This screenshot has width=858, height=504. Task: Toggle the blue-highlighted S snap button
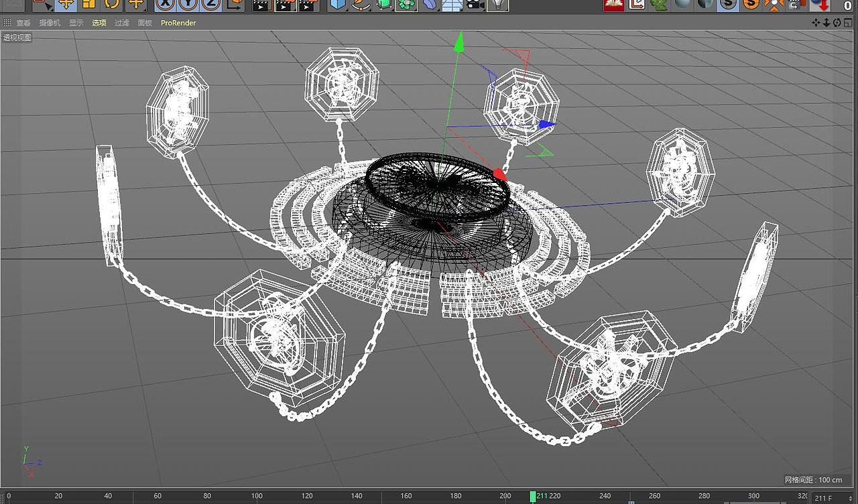728,5
